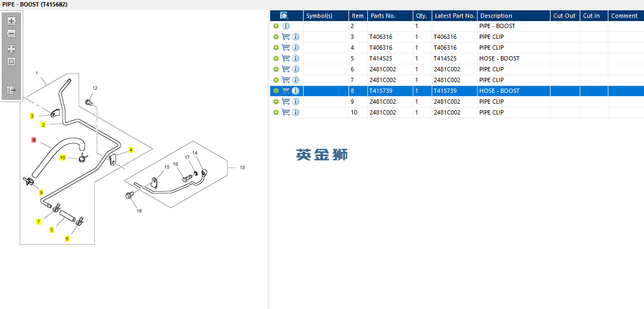Sort by the Parts No. column header
Viewport: 644px width, 309px height.
(390, 16)
